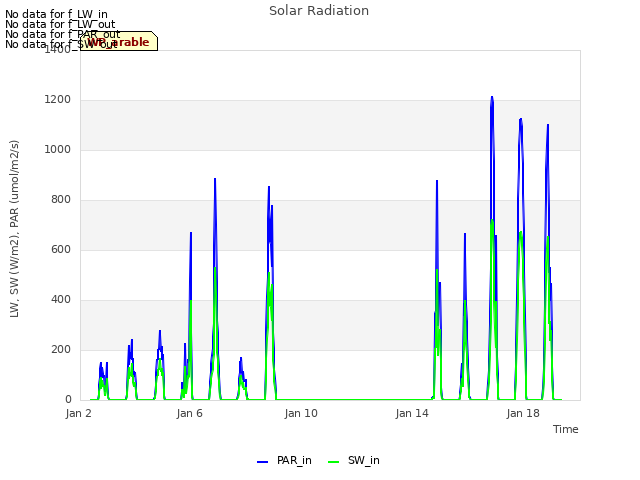Click the tallest PAR_in peak above 1200

(492, 97)
